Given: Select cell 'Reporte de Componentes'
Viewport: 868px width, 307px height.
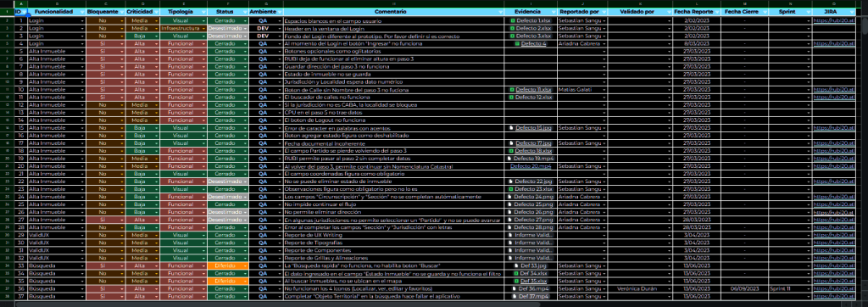Looking at the screenshot, I should [393, 250].
